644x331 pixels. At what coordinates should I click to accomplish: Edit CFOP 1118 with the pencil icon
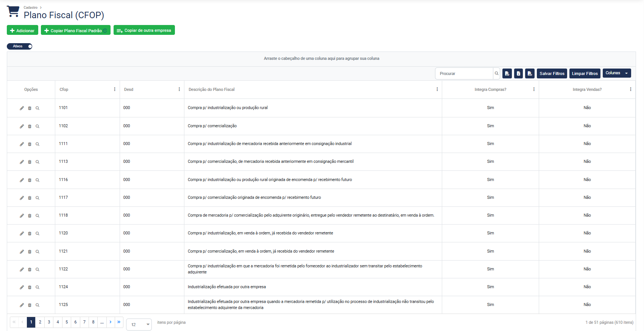22,216
